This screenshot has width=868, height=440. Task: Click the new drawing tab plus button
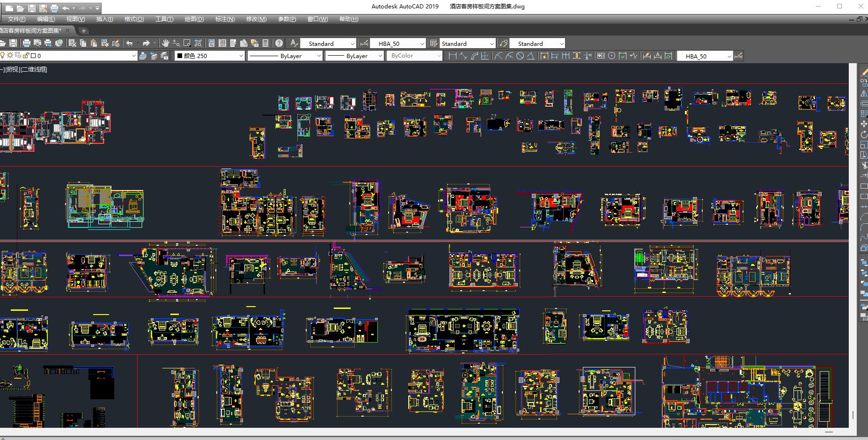point(83,31)
